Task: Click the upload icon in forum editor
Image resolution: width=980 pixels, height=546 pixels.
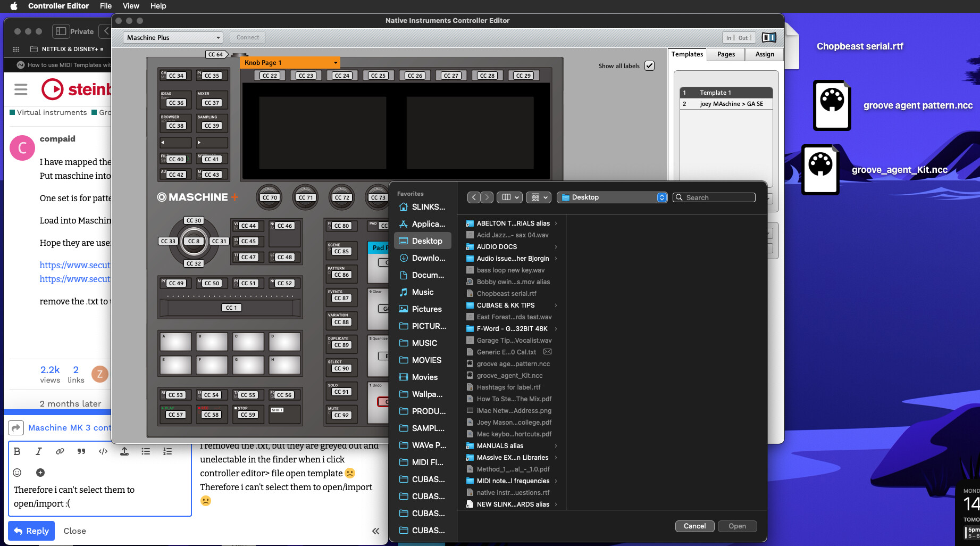Action: pos(124,451)
